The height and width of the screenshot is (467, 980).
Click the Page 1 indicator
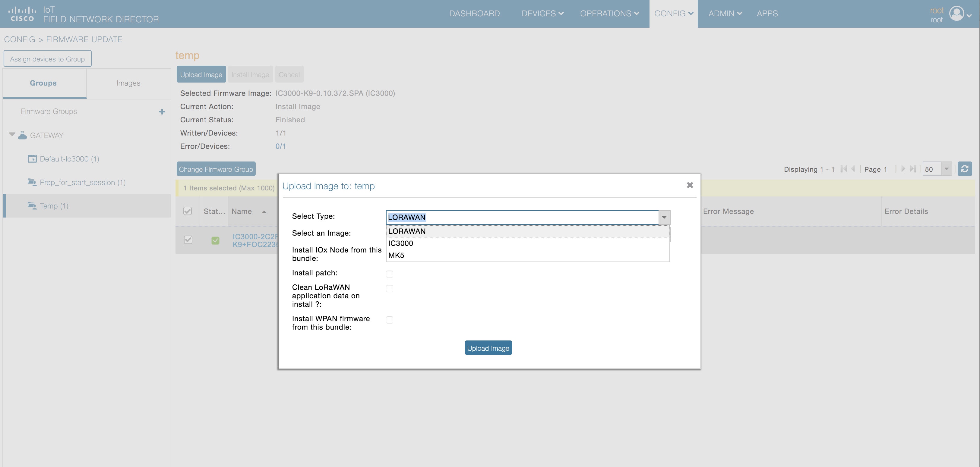[x=875, y=169]
